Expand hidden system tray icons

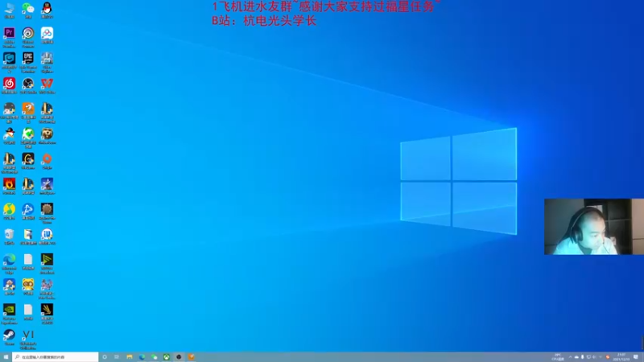point(570,357)
